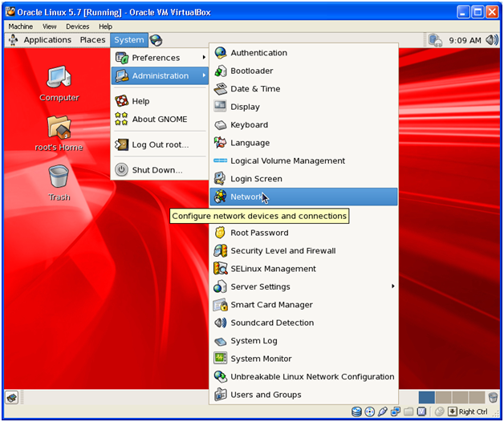Image resolution: width=504 pixels, height=422 pixels.
Task: Switch to the second workspace in pager
Action: point(443,398)
